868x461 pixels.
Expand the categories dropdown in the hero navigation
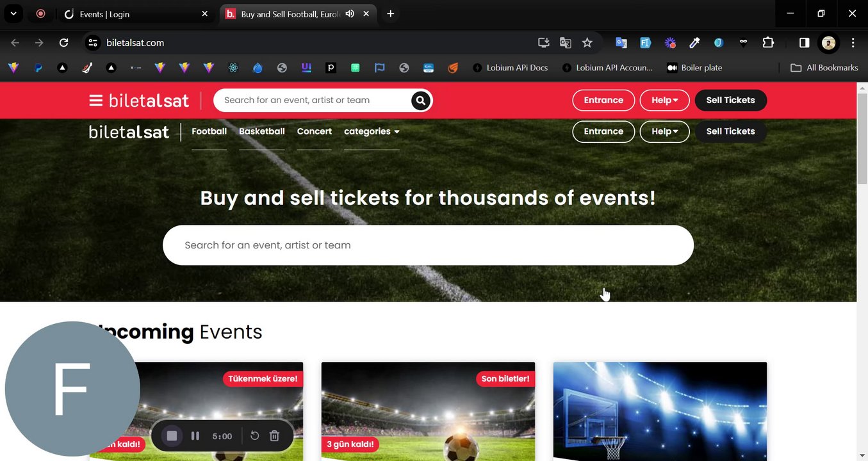click(372, 131)
